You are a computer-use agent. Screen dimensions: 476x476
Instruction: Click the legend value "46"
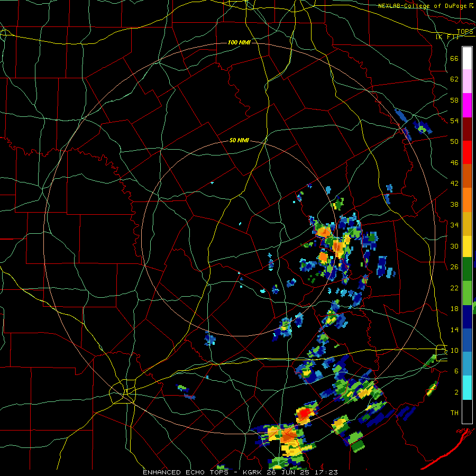click(x=454, y=163)
